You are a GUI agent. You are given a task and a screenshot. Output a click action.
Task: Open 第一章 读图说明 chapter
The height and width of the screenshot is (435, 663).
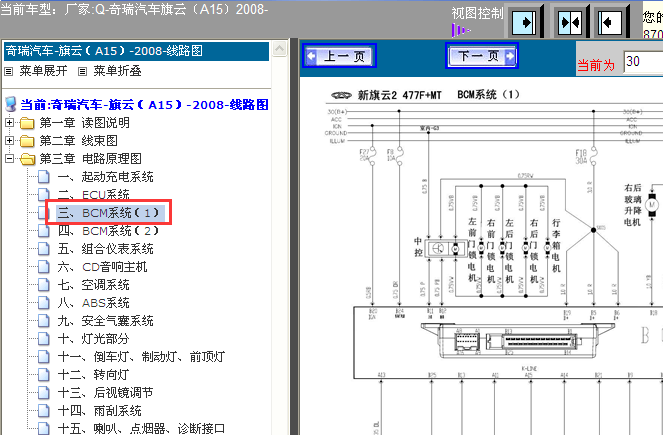(84, 123)
